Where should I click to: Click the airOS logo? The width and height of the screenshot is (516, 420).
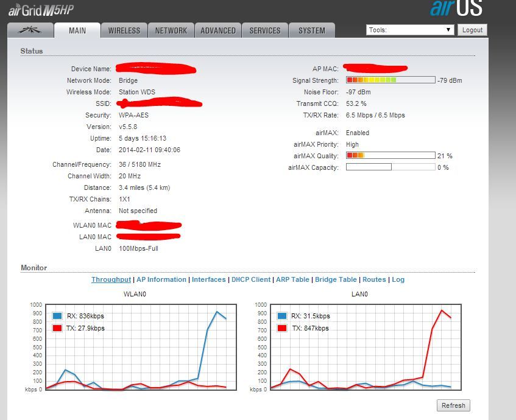[x=456, y=9]
